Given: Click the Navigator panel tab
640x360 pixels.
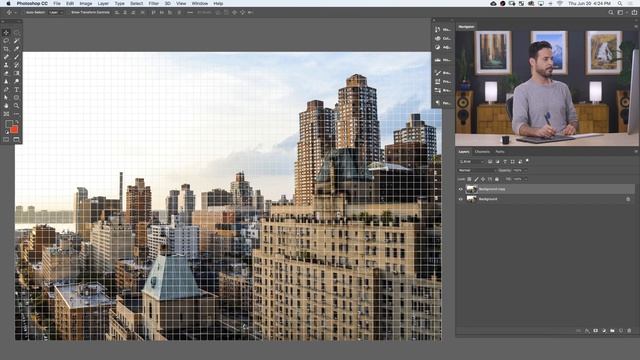Looking at the screenshot, I should (x=466, y=27).
